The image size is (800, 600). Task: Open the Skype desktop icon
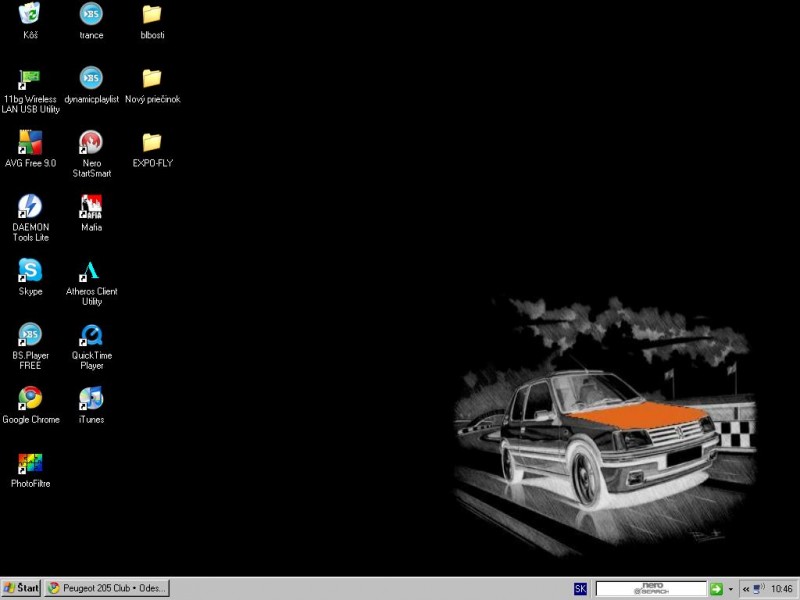tap(30, 270)
